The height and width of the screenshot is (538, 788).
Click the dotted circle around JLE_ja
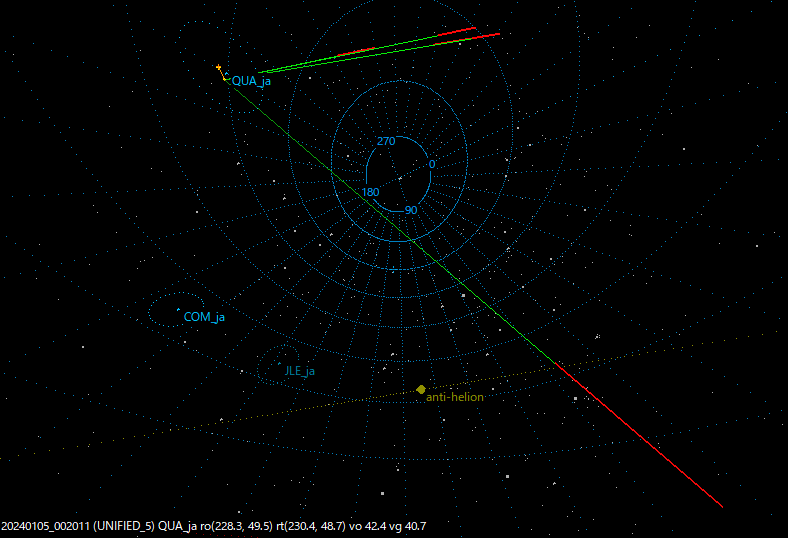coord(278,363)
